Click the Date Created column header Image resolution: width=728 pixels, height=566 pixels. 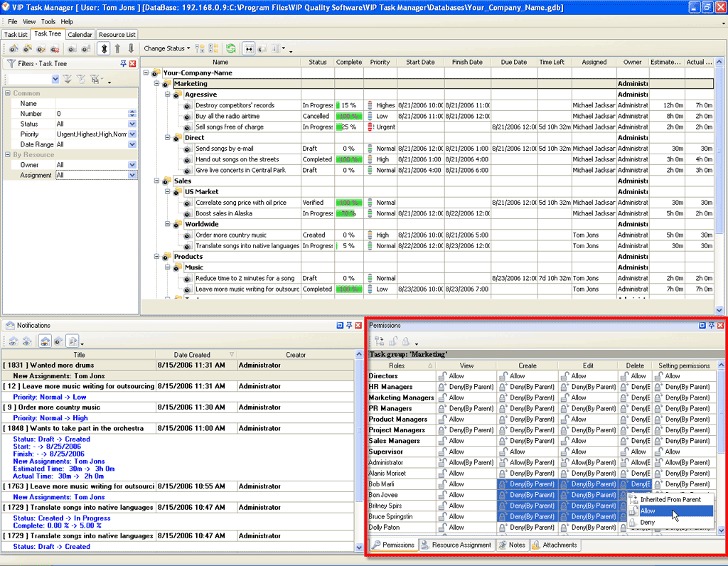point(192,355)
